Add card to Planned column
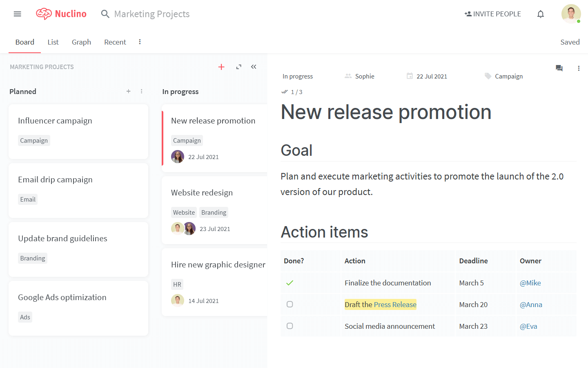Screen dimensions: 588x368 coord(128,91)
